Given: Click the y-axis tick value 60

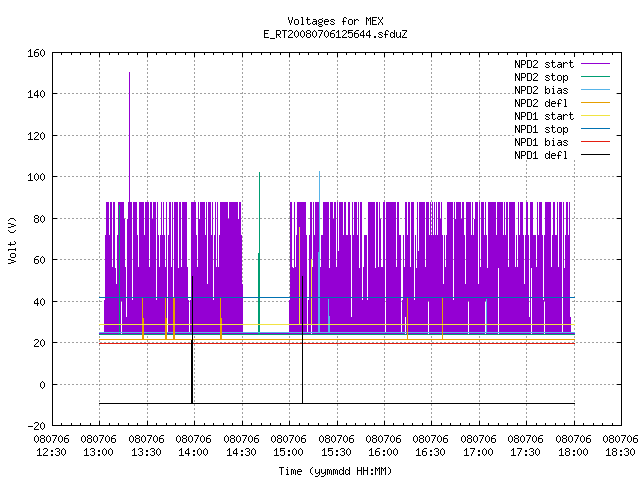Looking at the screenshot, I should (39, 260).
